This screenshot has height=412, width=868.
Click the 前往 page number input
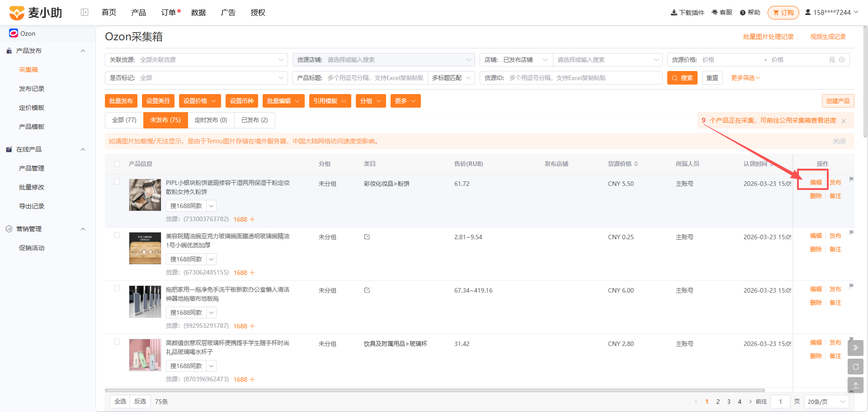[x=780, y=402]
